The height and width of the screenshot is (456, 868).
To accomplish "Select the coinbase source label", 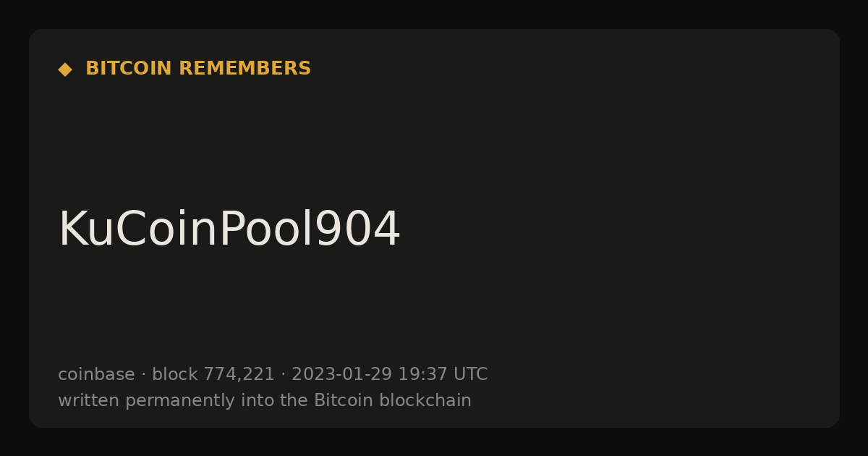I will (96, 374).
